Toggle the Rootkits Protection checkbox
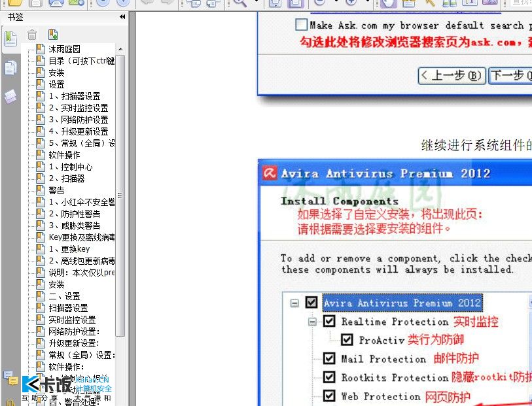 [x=329, y=377]
